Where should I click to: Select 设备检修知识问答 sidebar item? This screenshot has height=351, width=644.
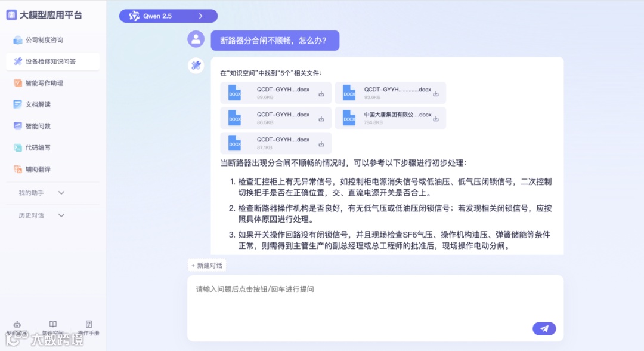pos(52,61)
